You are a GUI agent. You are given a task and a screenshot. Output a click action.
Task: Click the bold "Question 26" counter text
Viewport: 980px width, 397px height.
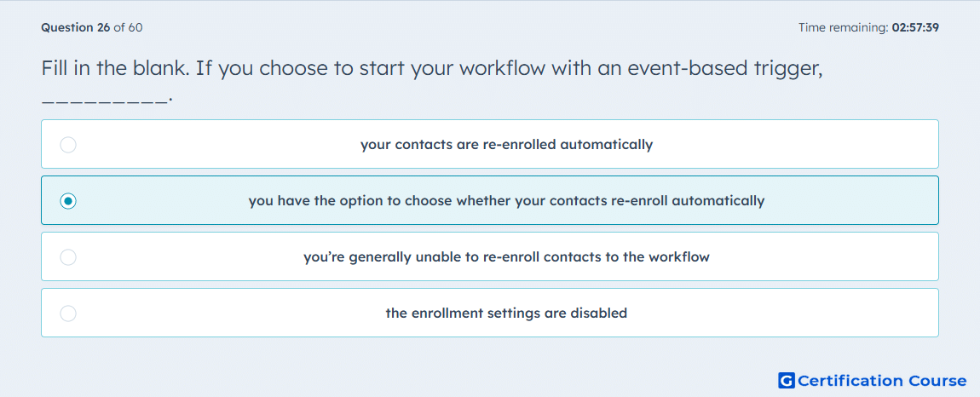click(x=76, y=27)
